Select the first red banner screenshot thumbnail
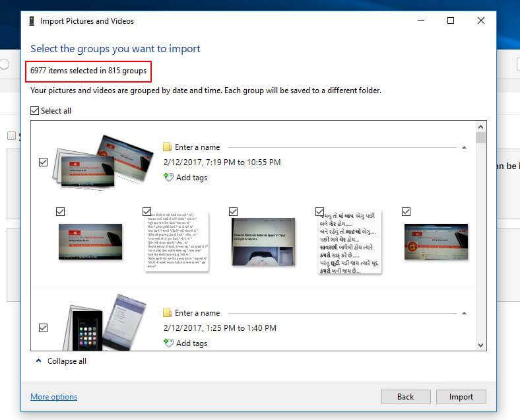The image size is (520, 420). 90,242
